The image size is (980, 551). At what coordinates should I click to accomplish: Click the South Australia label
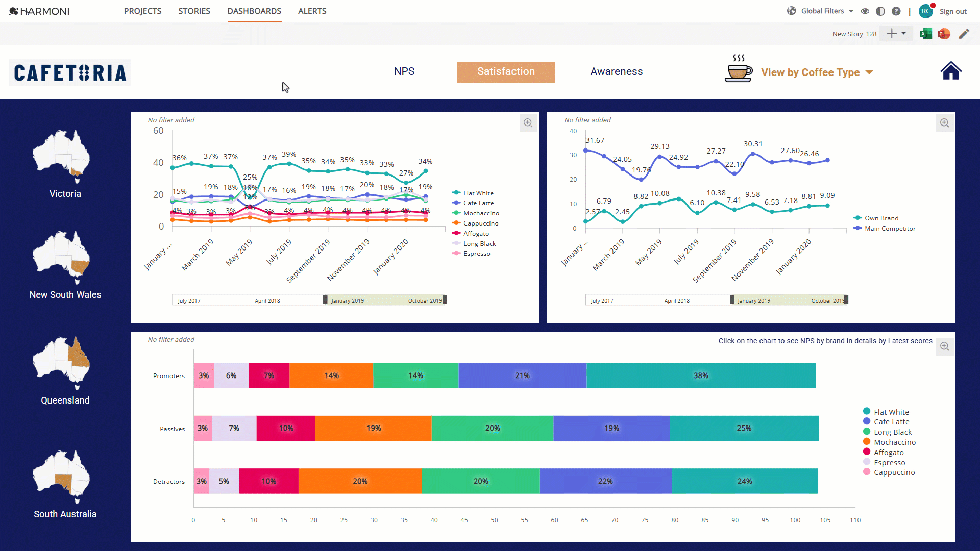point(65,514)
